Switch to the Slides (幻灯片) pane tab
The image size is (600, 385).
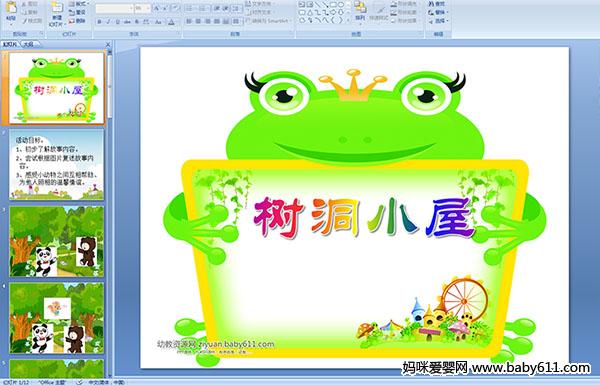pyautogui.click(x=10, y=44)
